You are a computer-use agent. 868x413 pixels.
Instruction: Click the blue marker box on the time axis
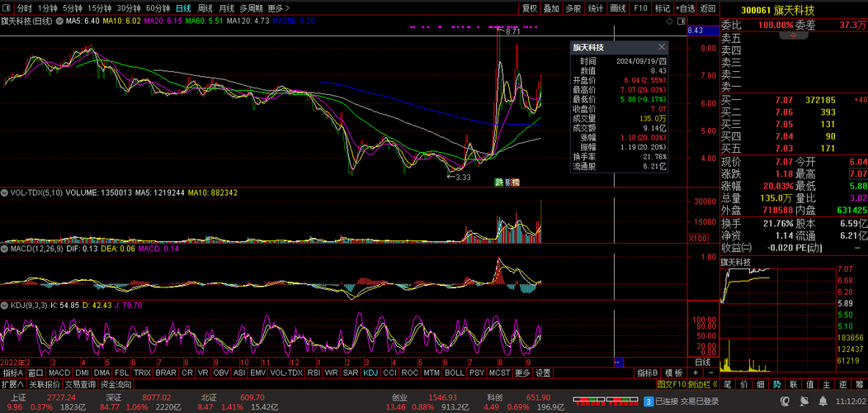pos(619,363)
